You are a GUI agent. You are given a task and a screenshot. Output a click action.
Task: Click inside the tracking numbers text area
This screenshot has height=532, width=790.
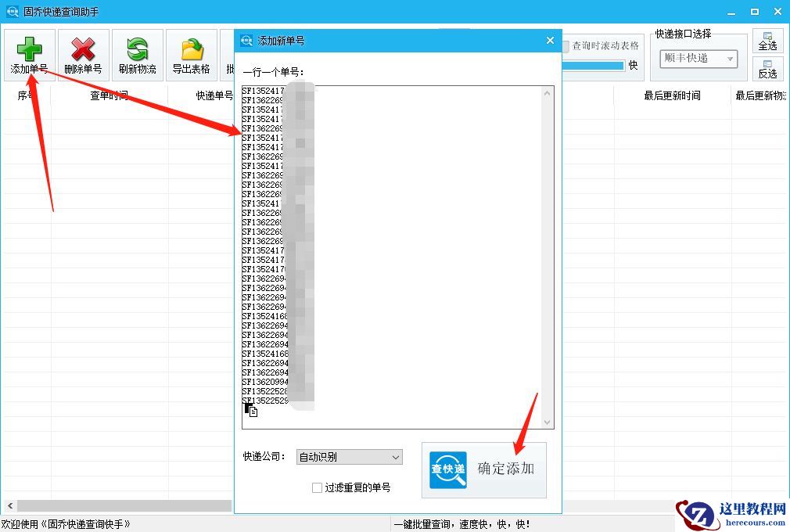(x=398, y=257)
